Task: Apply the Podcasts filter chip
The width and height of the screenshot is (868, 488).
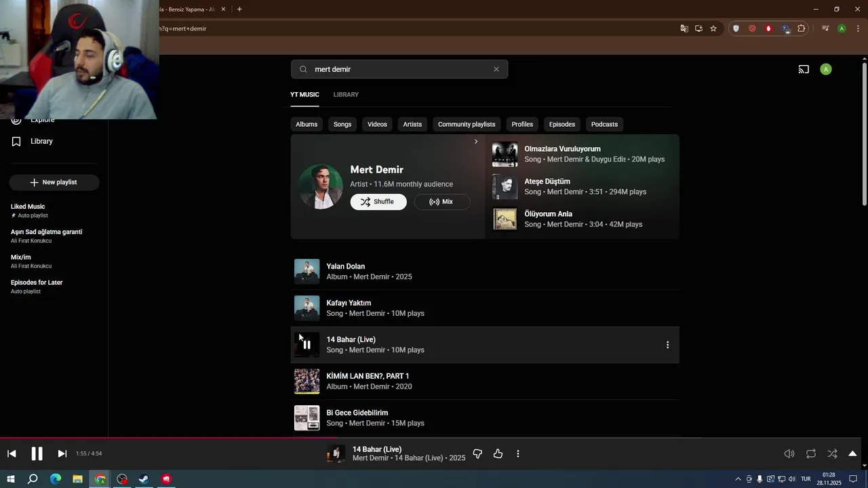Action: point(604,124)
